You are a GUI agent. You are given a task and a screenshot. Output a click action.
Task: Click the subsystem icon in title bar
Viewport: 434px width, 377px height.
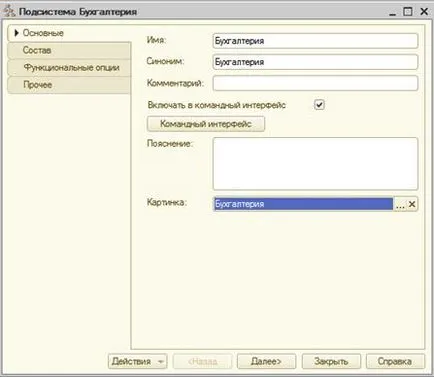(x=9, y=11)
